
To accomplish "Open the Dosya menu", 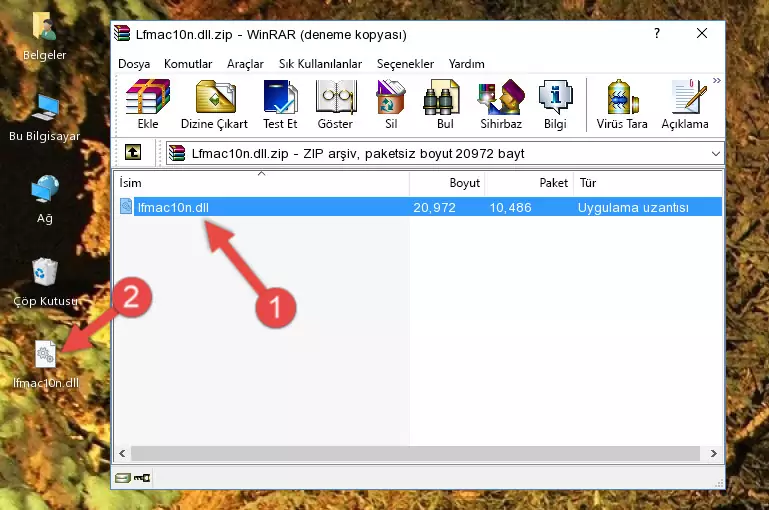I will coord(134,64).
